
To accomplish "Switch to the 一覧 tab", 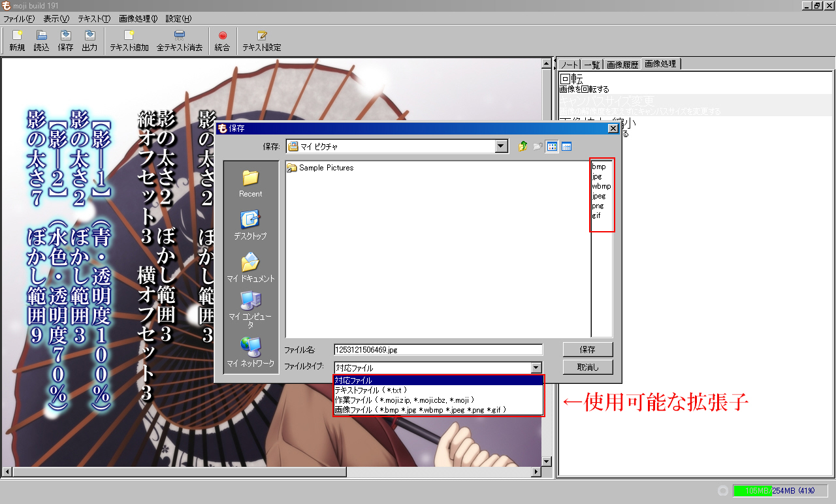I will pos(592,65).
